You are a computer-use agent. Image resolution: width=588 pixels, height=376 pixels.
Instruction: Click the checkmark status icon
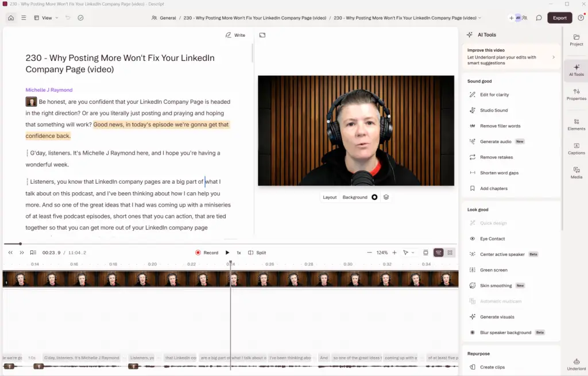[80, 18]
